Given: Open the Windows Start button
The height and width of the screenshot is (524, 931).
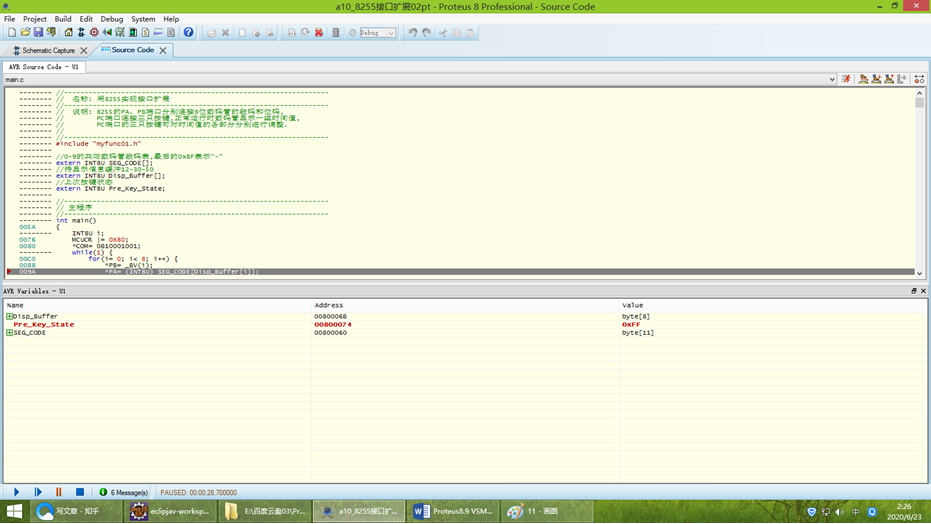Looking at the screenshot, I should pos(14,511).
